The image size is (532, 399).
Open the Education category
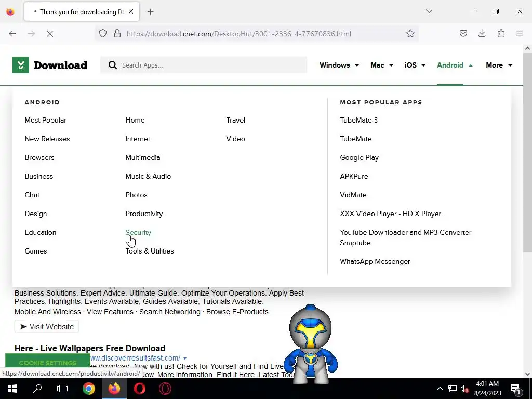point(41,232)
